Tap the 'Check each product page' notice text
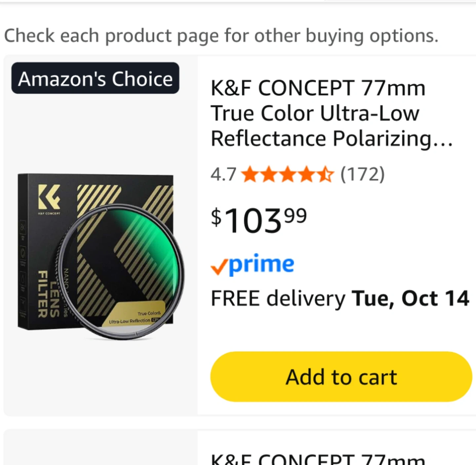This screenshot has height=465, width=476. pos(221,36)
